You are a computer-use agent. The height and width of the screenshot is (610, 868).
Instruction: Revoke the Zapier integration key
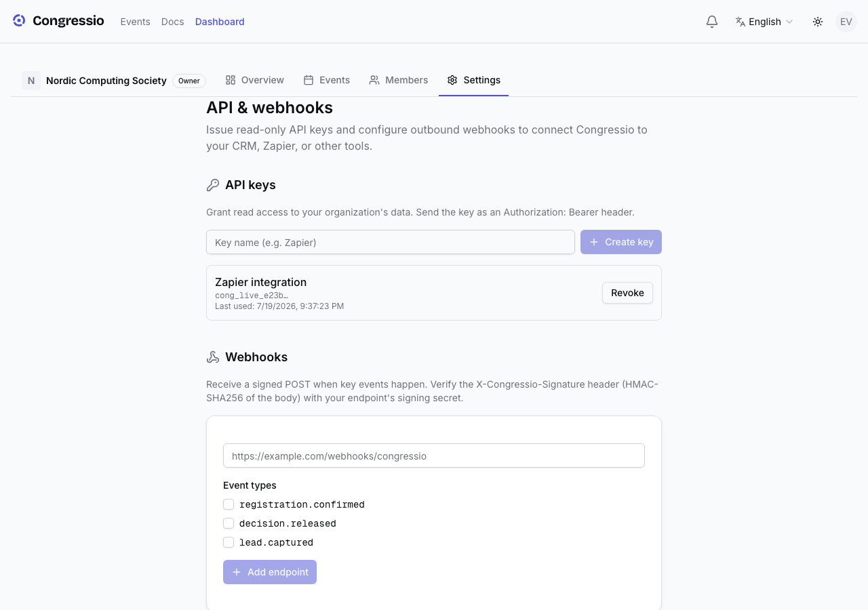click(627, 293)
